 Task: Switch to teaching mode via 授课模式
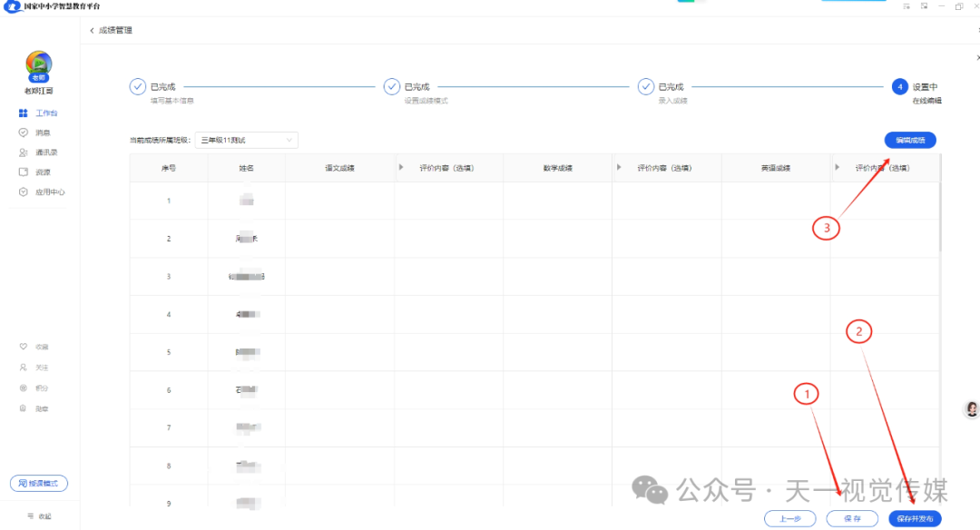(x=39, y=484)
